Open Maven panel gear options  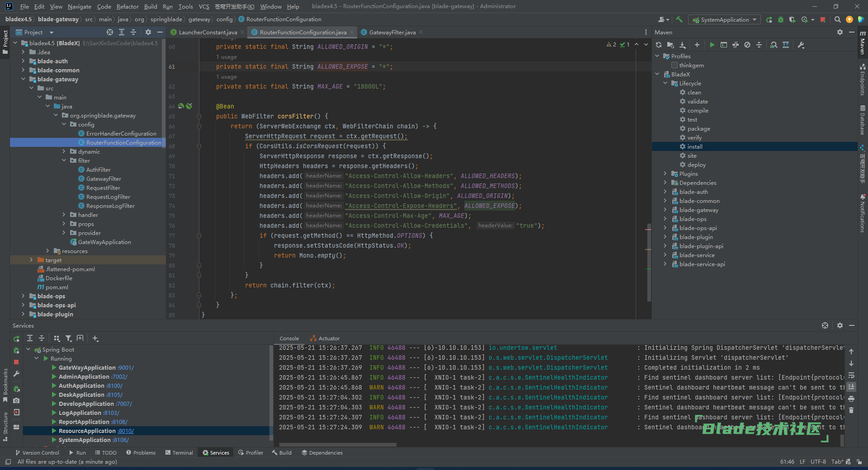click(840, 32)
